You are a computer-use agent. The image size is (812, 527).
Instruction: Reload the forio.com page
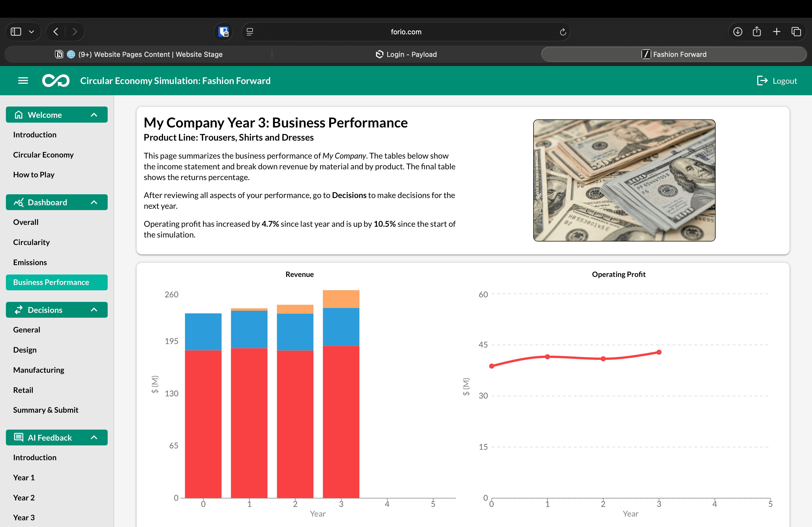pos(563,32)
